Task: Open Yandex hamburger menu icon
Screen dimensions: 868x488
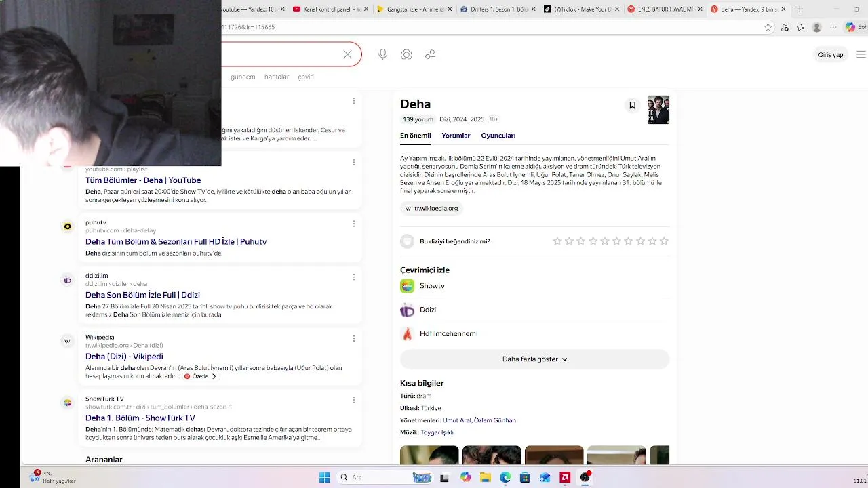Action: pyautogui.click(x=861, y=55)
